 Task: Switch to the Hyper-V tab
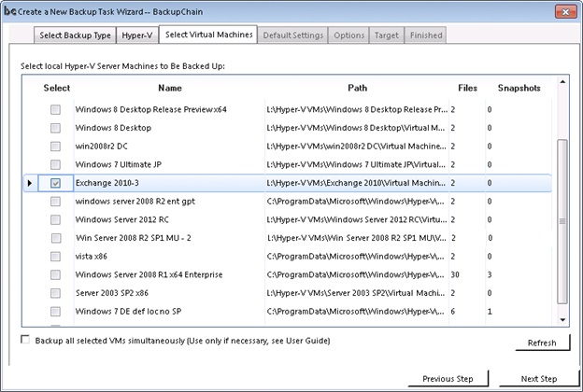(x=137, y=35)
